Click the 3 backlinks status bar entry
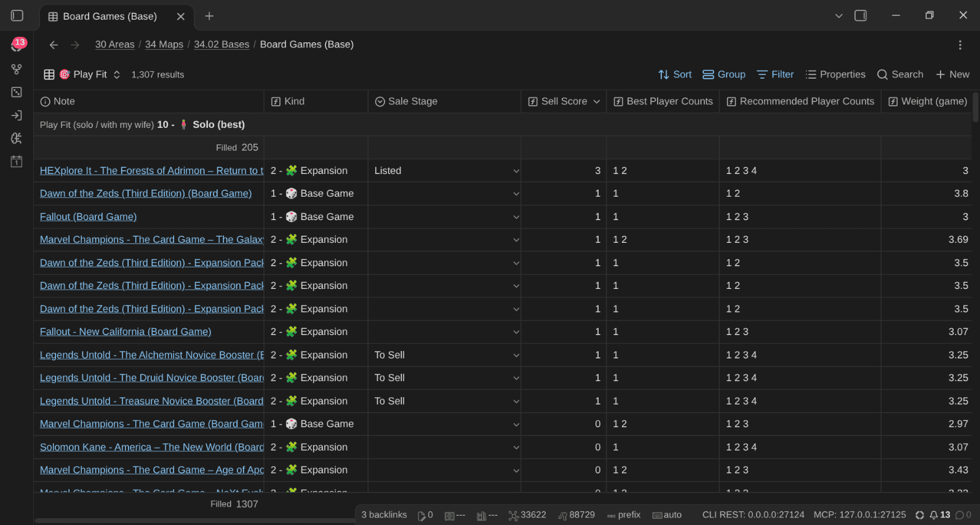This screenshot has width=980, height=525. [x=384, y=515]
